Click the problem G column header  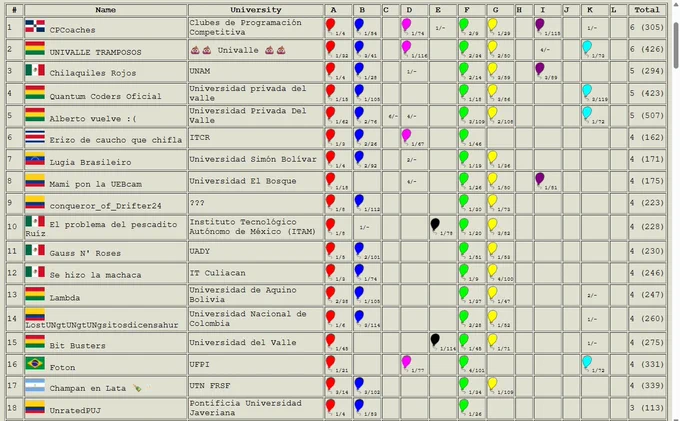coord(500,10)
